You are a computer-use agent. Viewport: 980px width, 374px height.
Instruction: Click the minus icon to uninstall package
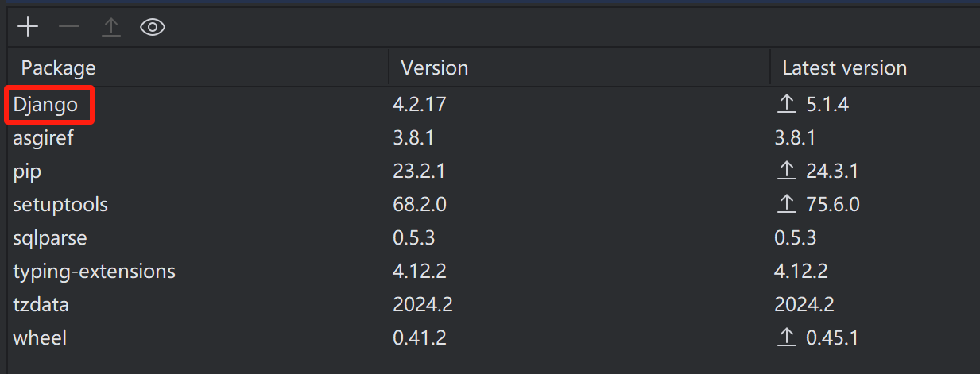tap(69, 27)
